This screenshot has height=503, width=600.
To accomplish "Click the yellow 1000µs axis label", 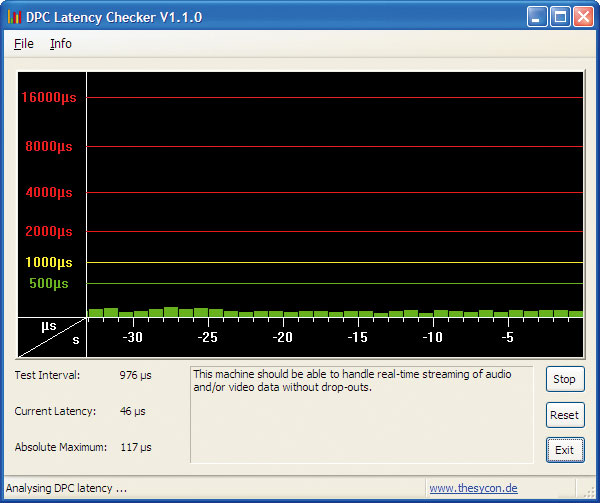I will point(49,262).
